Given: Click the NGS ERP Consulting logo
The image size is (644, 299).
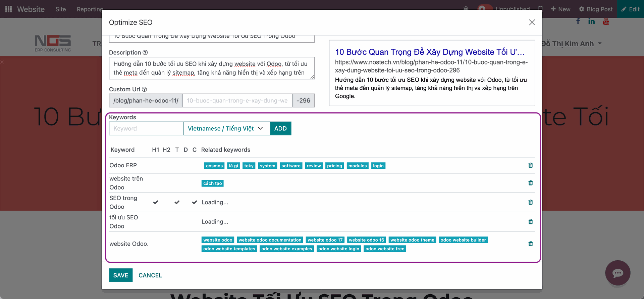Looking at the screenshot, I should pyautogui.click(x=53, y=43).
